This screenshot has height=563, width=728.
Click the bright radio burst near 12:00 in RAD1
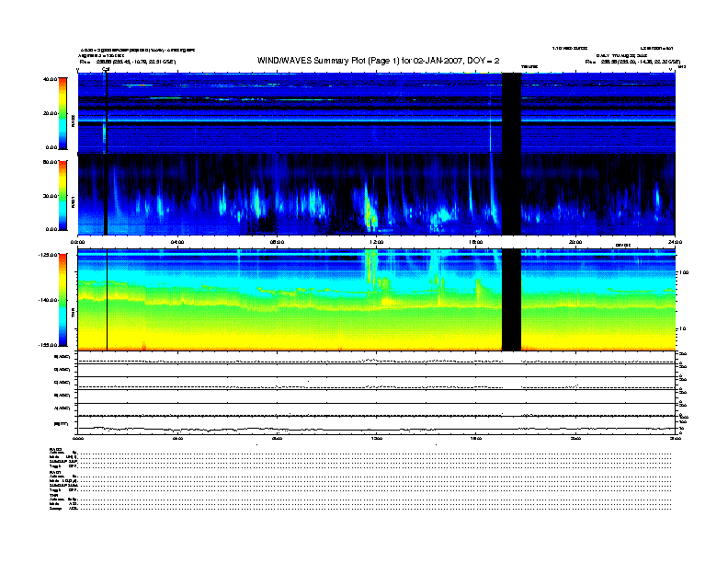370,209
